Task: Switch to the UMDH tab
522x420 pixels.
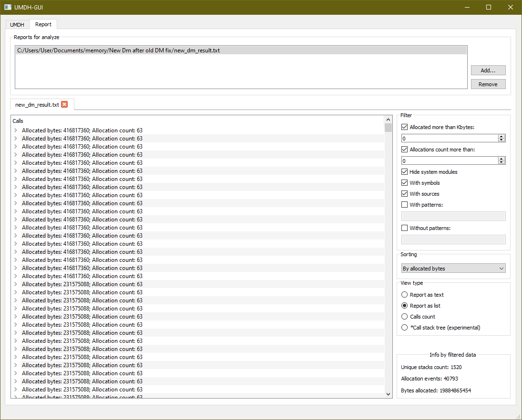Action: [x=17, y=24]
